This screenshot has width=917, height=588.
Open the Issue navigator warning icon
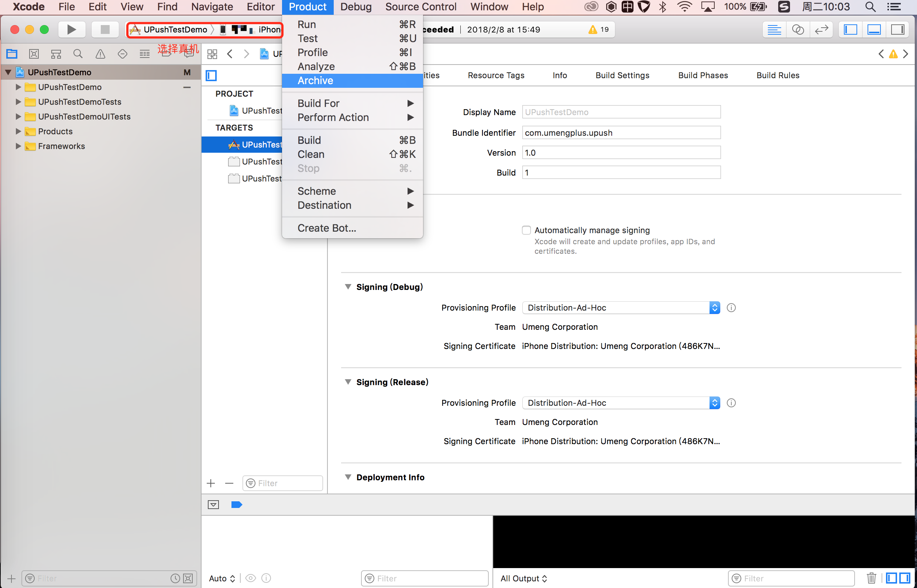tap(100, 54)
